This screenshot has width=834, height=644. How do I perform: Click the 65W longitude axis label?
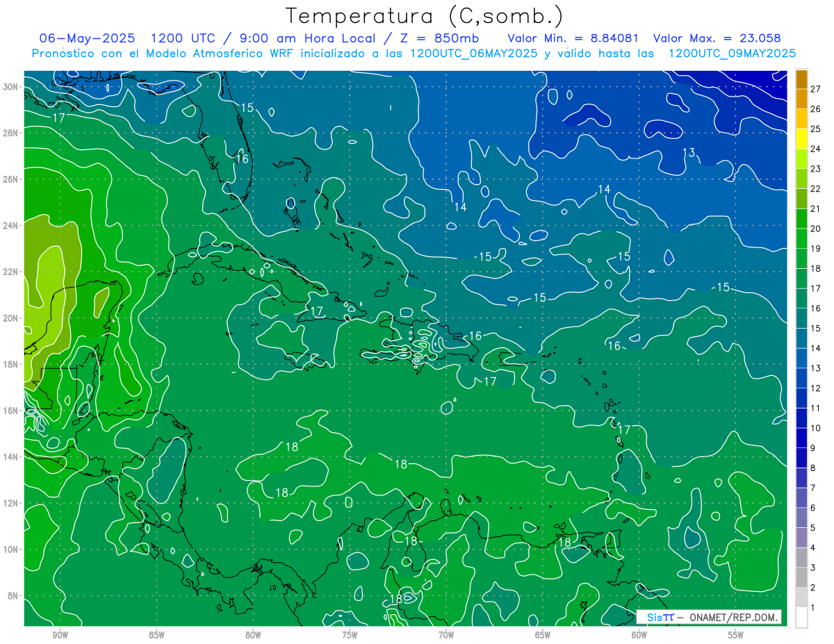[543, 636]
